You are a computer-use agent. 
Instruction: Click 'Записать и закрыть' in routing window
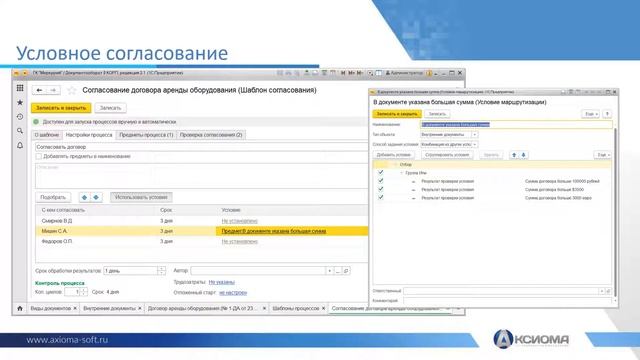[397, 114]
